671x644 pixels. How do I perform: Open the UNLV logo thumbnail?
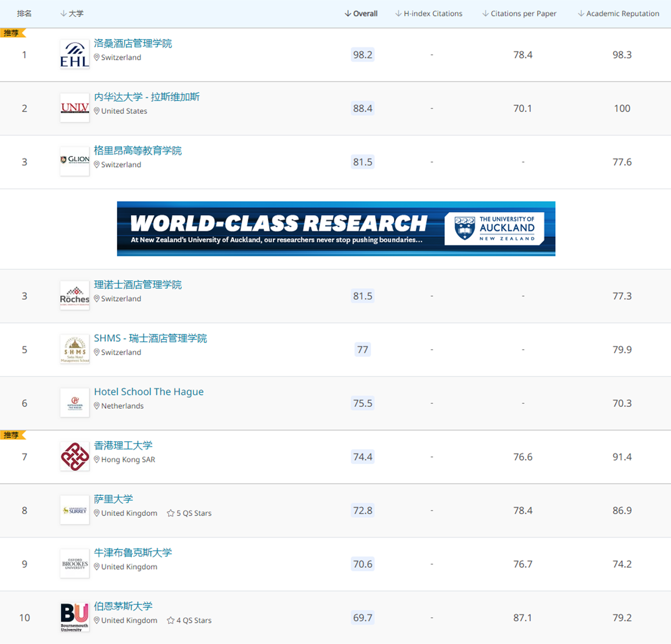click(75, 108)
